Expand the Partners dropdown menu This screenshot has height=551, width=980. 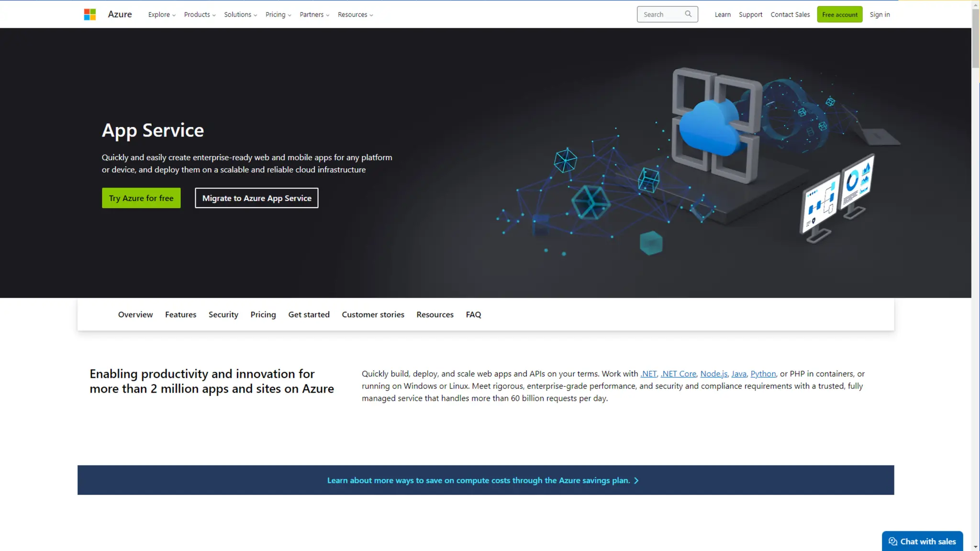314,14
